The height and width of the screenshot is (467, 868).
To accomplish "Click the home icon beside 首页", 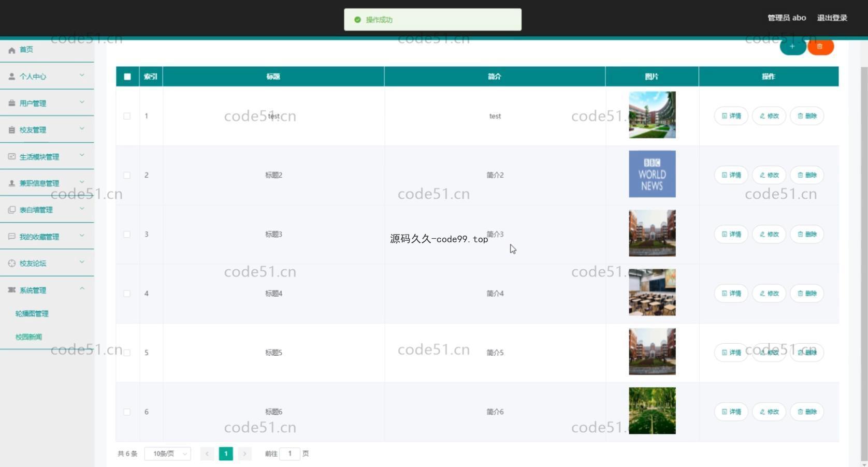I will pyautogui.click(x=12, y=50).
